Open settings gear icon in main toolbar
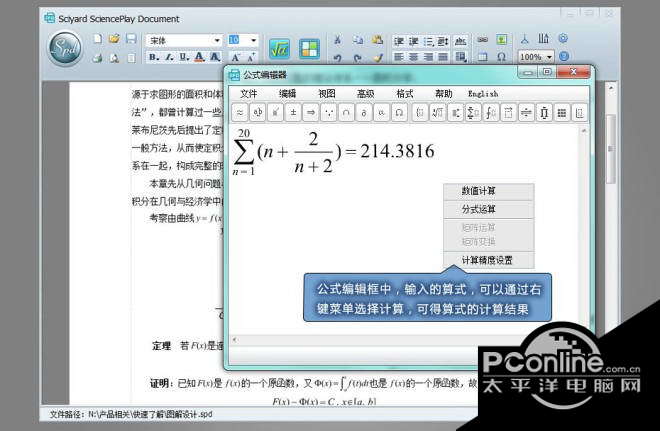 coord(563,39)
